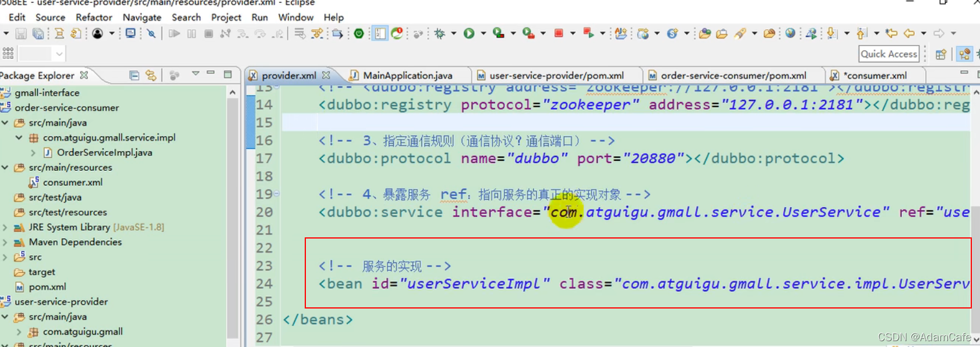Open the Debug launch dropdown arrow
Screen dimensions: 980x347
click(453, 34)
